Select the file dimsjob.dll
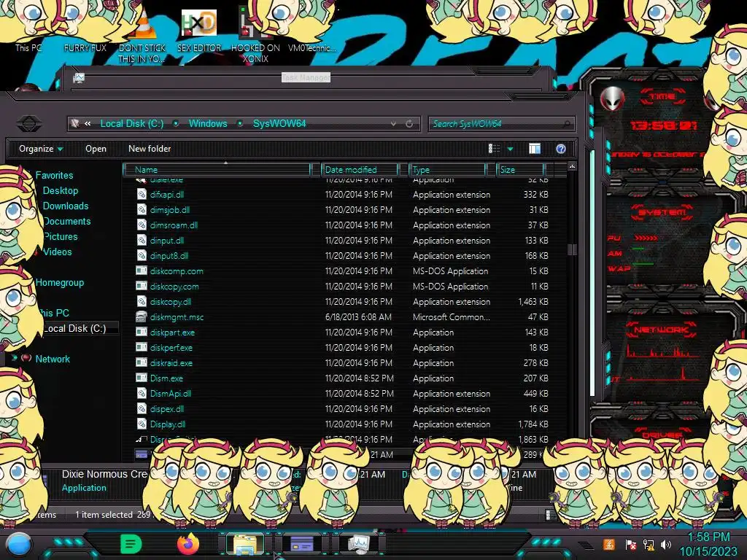The image size is (747, 560). click(169, 209)
